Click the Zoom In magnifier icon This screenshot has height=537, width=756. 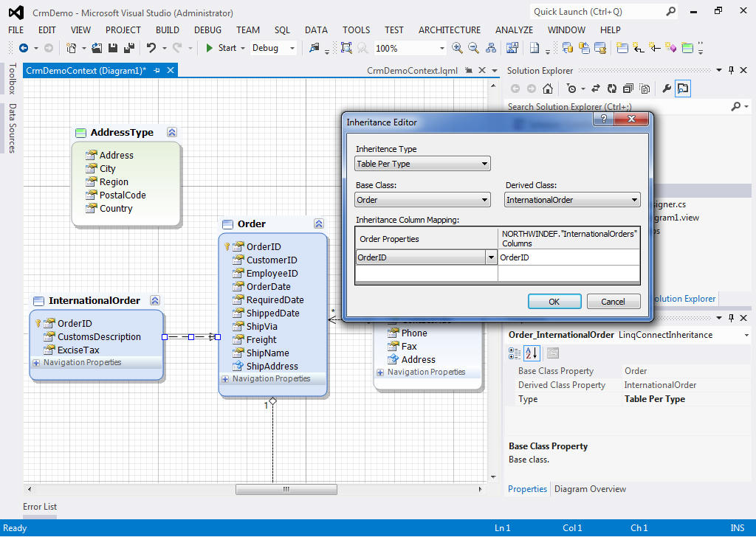click(457, 48)
